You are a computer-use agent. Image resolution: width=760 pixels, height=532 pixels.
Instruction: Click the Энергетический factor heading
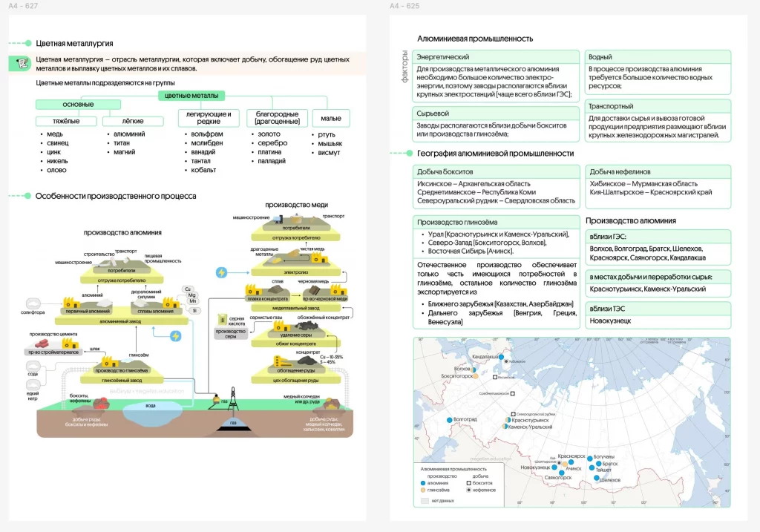pyautogui.click(x=443, y=57)
